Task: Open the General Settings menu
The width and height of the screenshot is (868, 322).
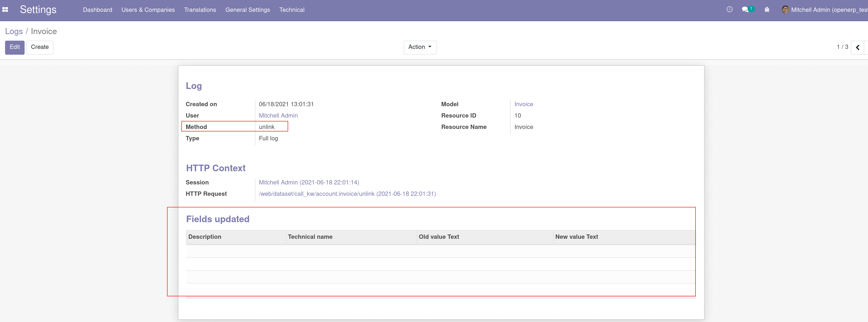Action: pos(248,10)
